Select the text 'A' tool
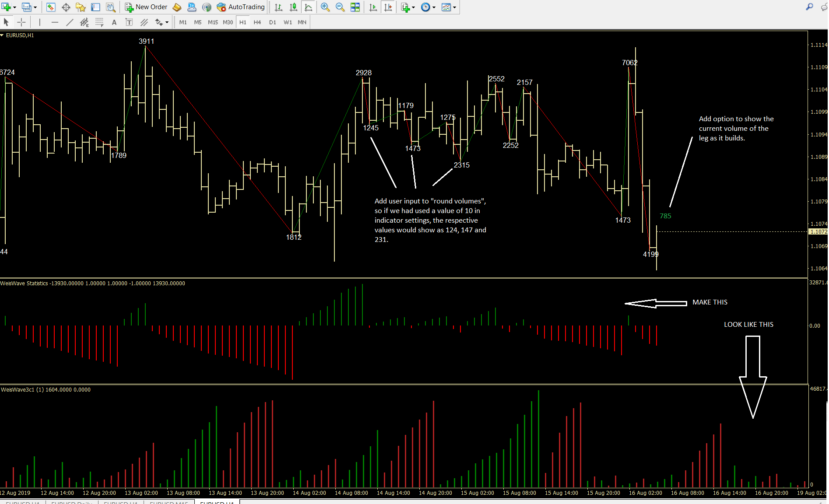Screen dimensions: 829x504 tap(114, 22)
